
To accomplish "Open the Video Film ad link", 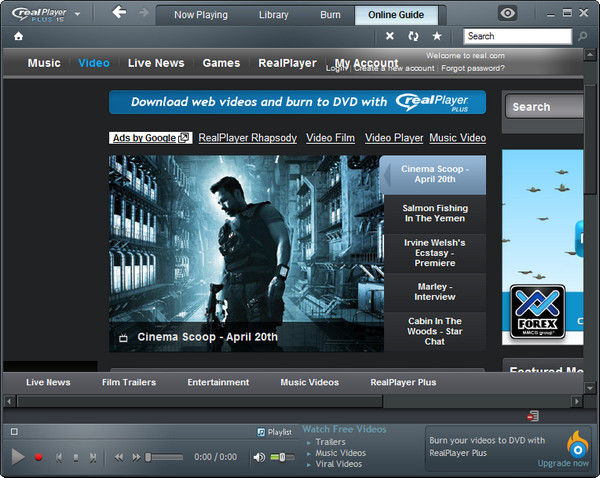I will pyautogui.click(x=330, y=138).
